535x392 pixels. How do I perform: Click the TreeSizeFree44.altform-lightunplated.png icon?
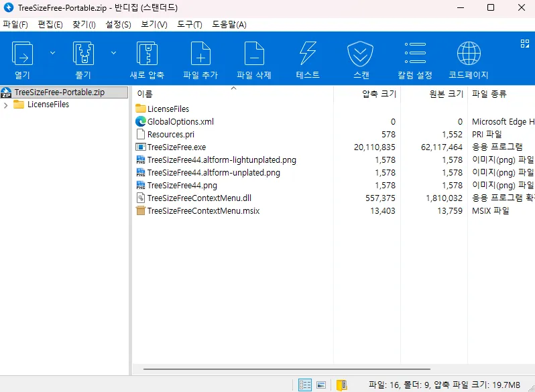click(141, 159)
